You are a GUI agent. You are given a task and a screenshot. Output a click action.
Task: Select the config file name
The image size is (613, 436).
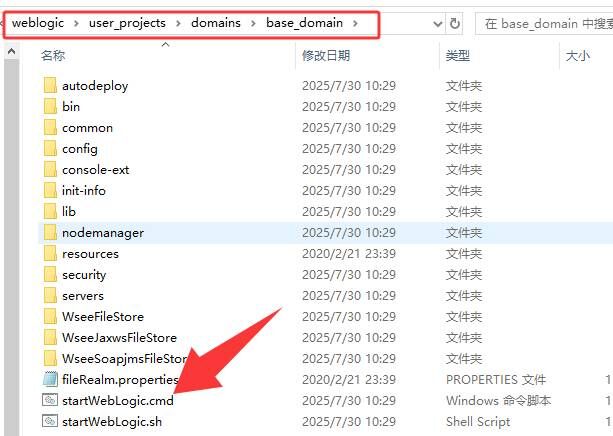[x=80, y=149]
